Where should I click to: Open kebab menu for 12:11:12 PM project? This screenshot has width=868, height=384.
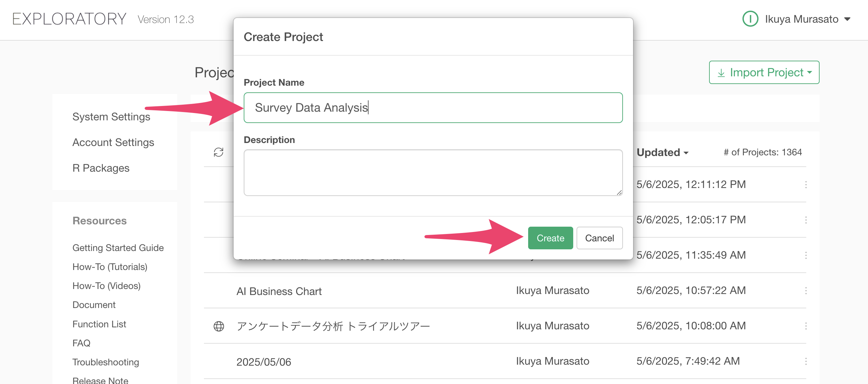coord(806,184)
